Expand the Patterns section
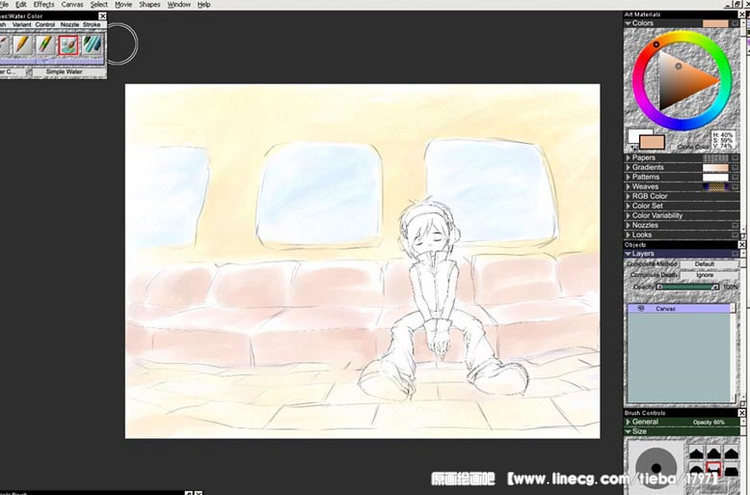750x495 pixels. [x=628, y=177]
